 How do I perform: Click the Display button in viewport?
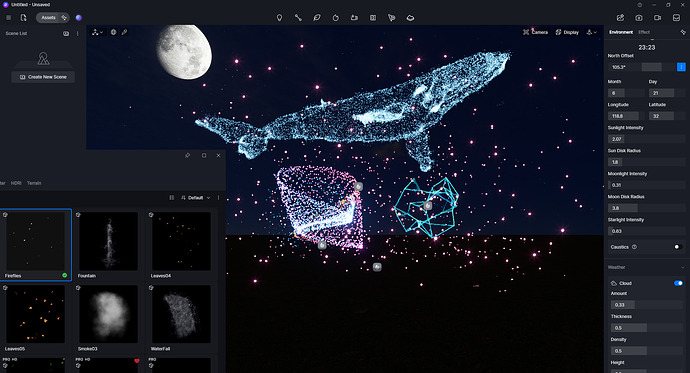pyautogui.click(x=567, y=32)
